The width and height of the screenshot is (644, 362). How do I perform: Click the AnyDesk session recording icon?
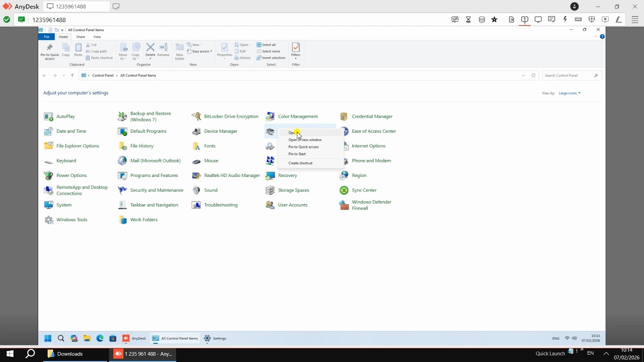605,20
